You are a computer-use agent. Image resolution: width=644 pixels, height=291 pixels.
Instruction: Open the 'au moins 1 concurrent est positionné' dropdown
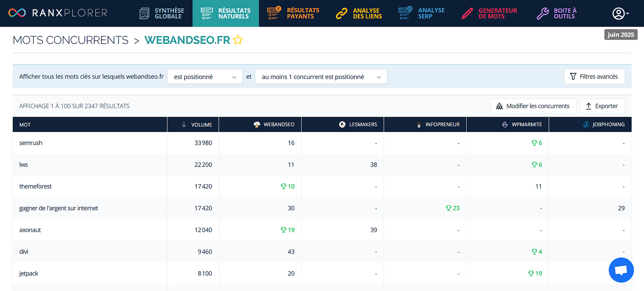(x=321, y=76)
